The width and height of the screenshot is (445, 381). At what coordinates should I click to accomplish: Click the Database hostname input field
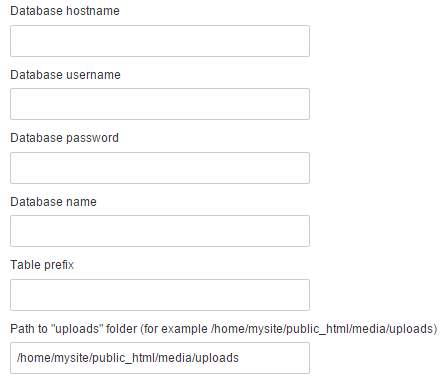160,41
